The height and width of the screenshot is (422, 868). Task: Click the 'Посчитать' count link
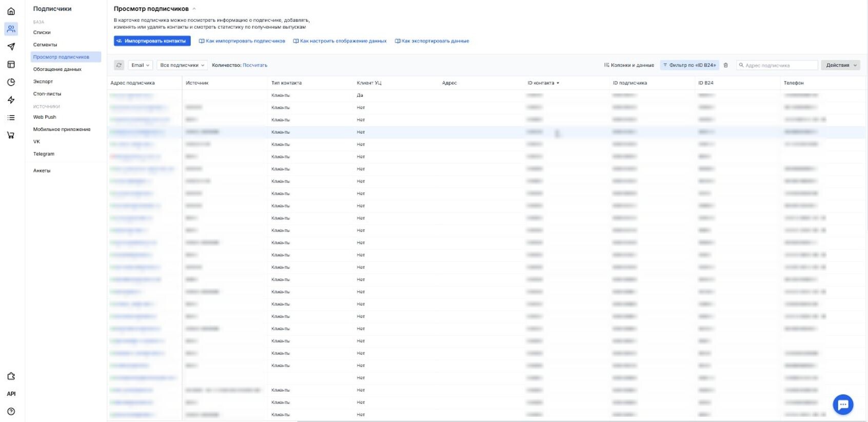pyautogui.click(x=255, y=65)
